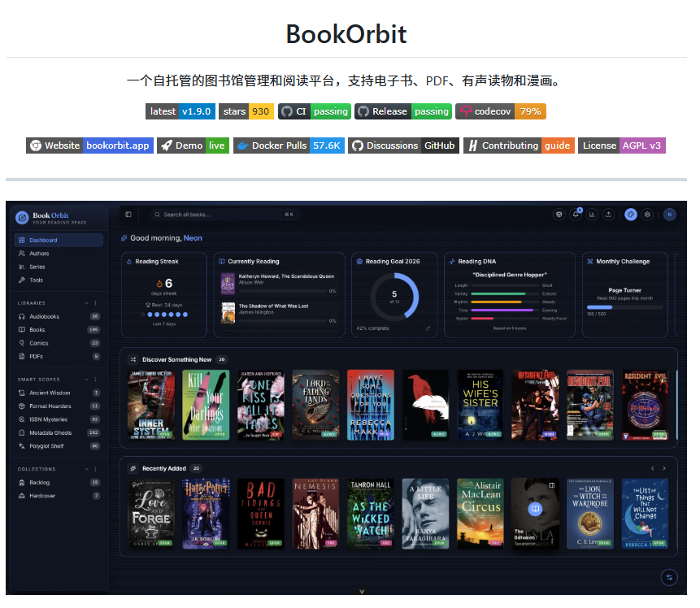This screenshot has height=608, width=700.
Task: Click the Search all books field
Action: 224,215
